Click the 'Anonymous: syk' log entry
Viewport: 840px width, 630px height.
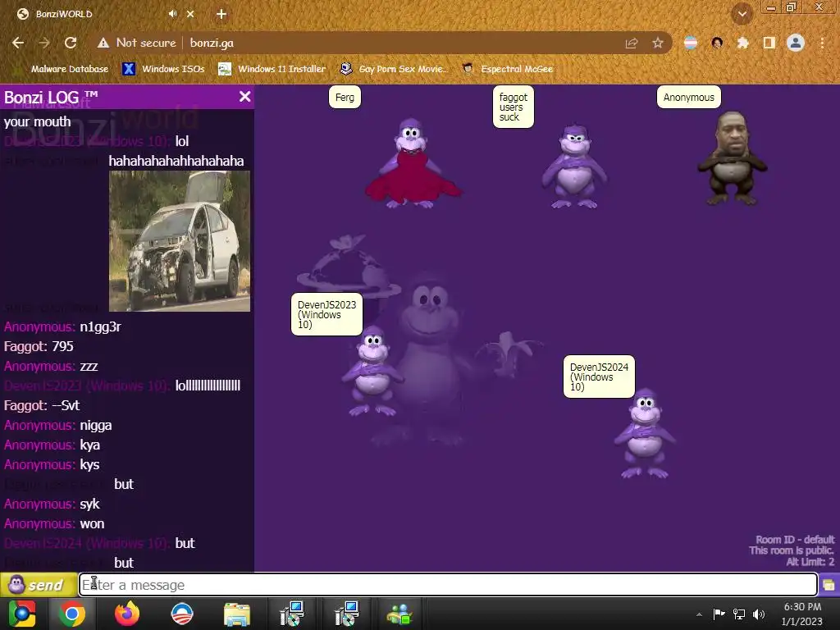tap(52, 504)
